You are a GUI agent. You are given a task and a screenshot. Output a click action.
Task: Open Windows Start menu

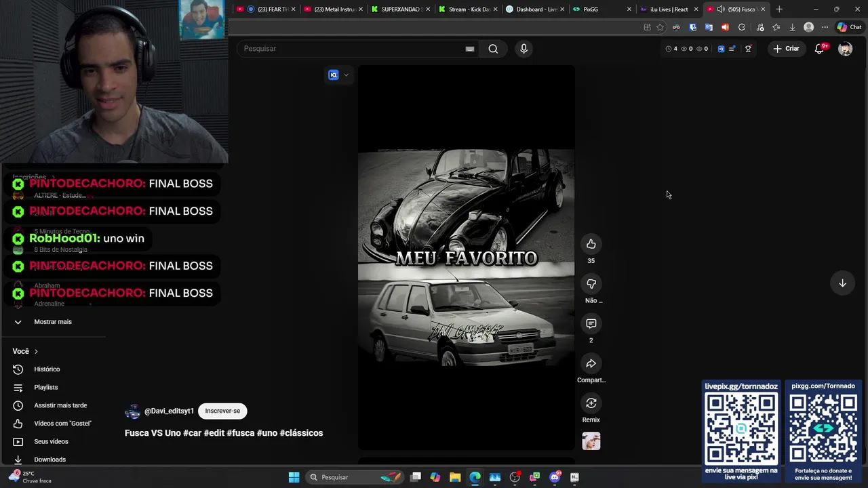pos(294,477)
